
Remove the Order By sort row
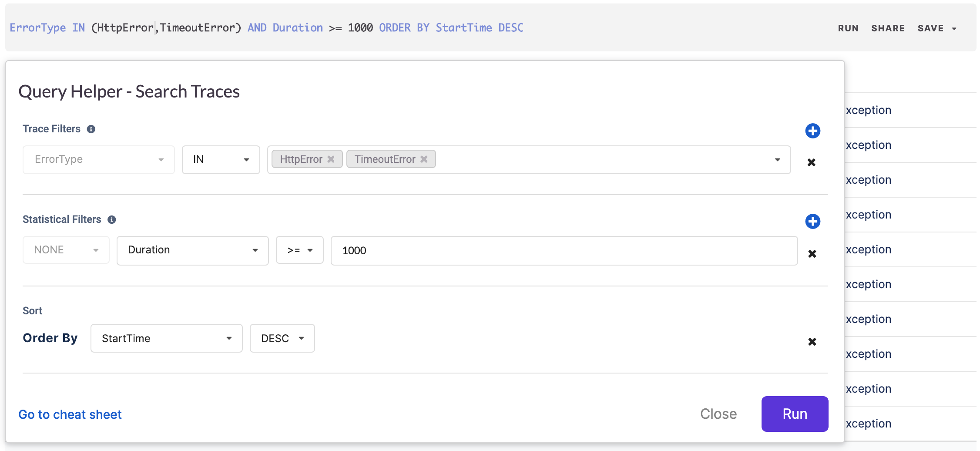(x=812, y=342)
